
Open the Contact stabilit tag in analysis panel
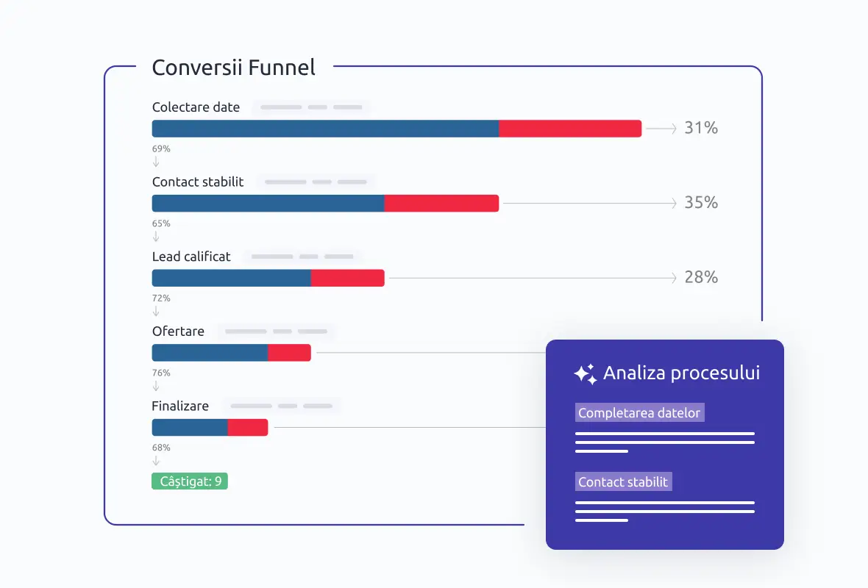point(623,482)
